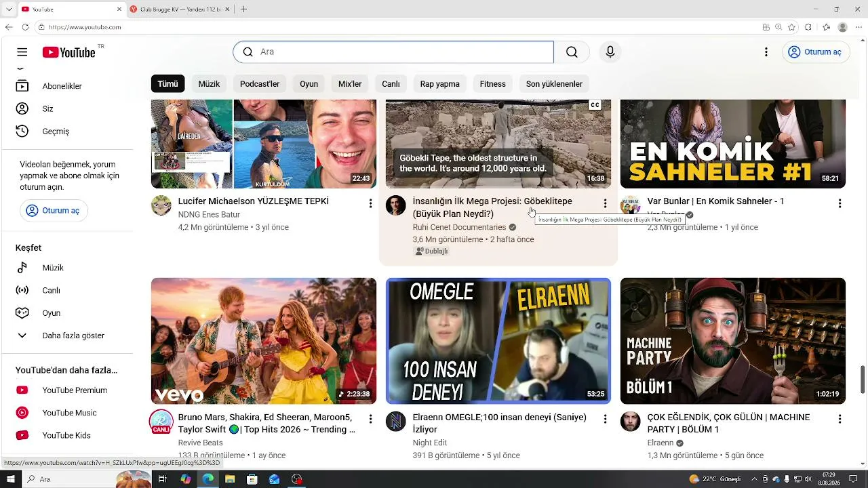Switch to the Club Brugge KV Yandex tab
This screenshot has height=488, width=868.
[180, 9]
